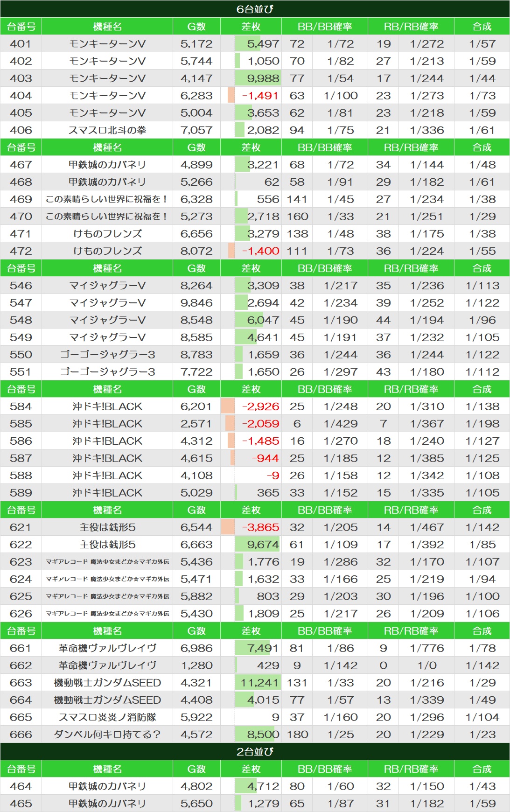Click 沖ドキ!BLACK in row 586
This screenshot has height=812, width=510.
click(x=107, y=441)
